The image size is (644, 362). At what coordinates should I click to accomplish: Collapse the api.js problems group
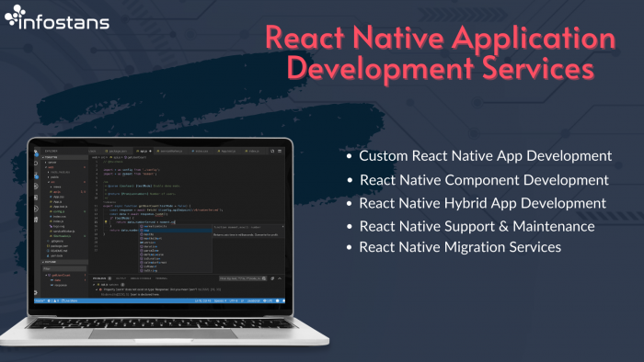click(94, 285)
